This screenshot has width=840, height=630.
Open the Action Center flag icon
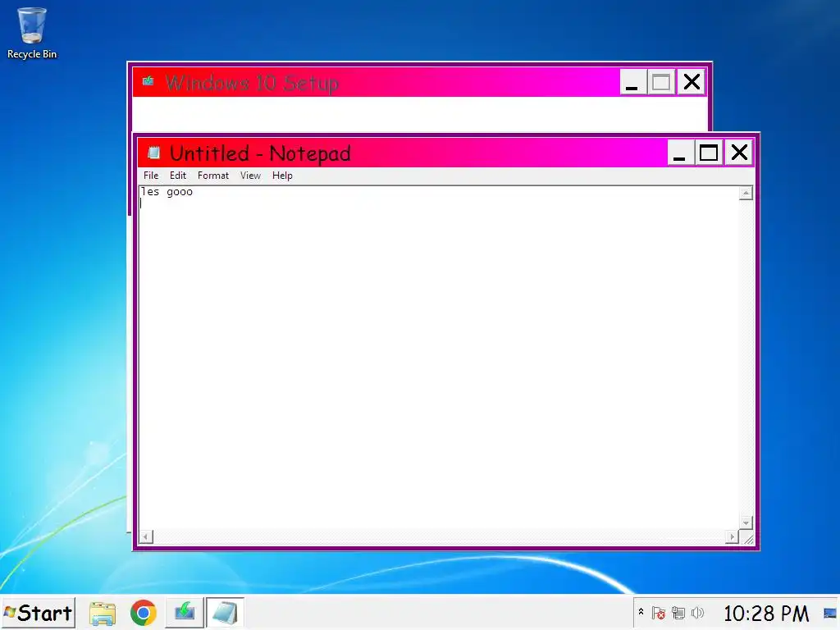[659, 613]
